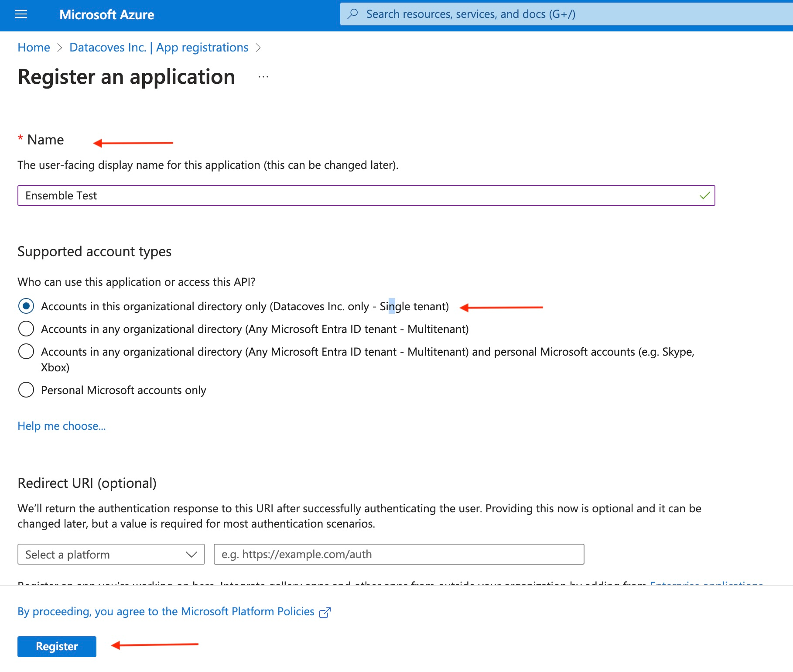Select Personal Microsoft accounts only option
Viewport: 793px width, 672px height.
[x=26, y=390]
